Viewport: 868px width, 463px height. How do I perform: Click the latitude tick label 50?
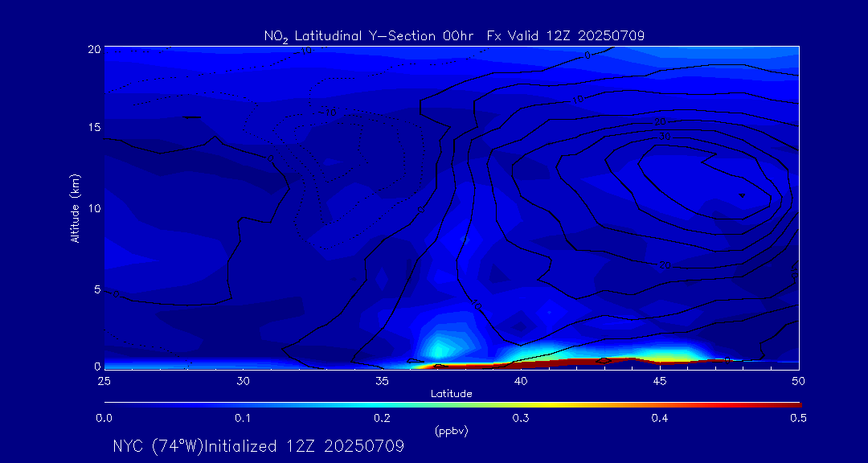798,381
